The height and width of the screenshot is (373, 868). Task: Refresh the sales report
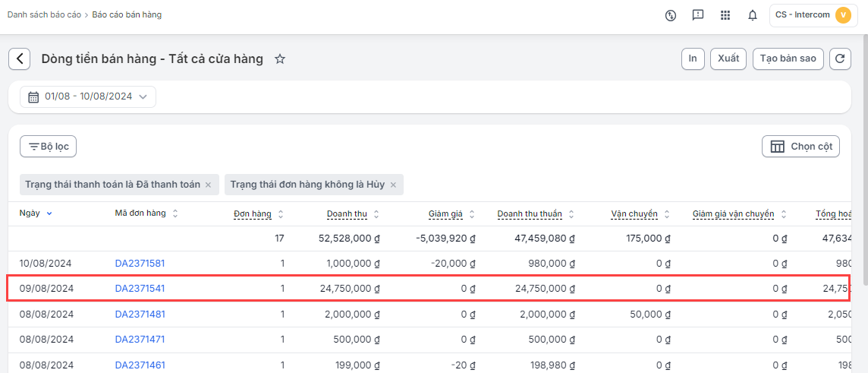[840, 58]
